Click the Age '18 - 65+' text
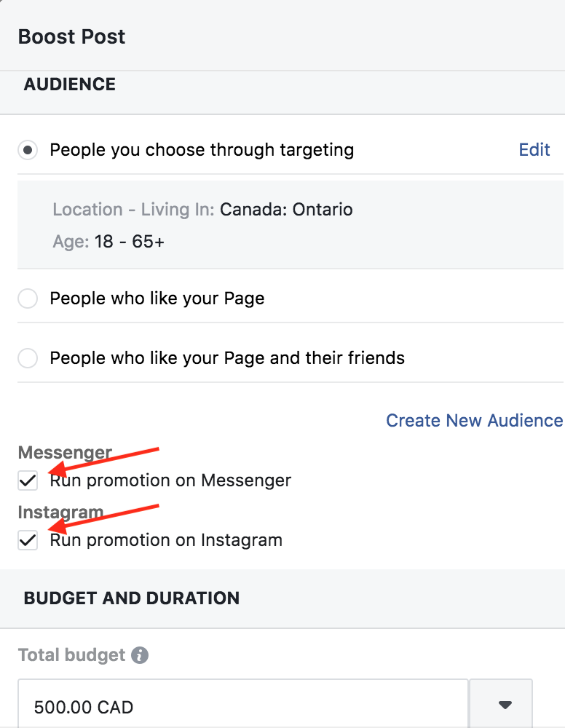 130,242
